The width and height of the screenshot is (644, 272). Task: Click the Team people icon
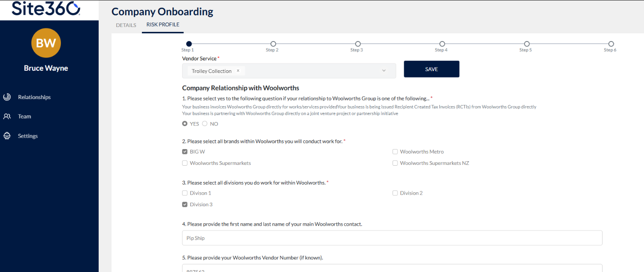[x=7, y=116]
